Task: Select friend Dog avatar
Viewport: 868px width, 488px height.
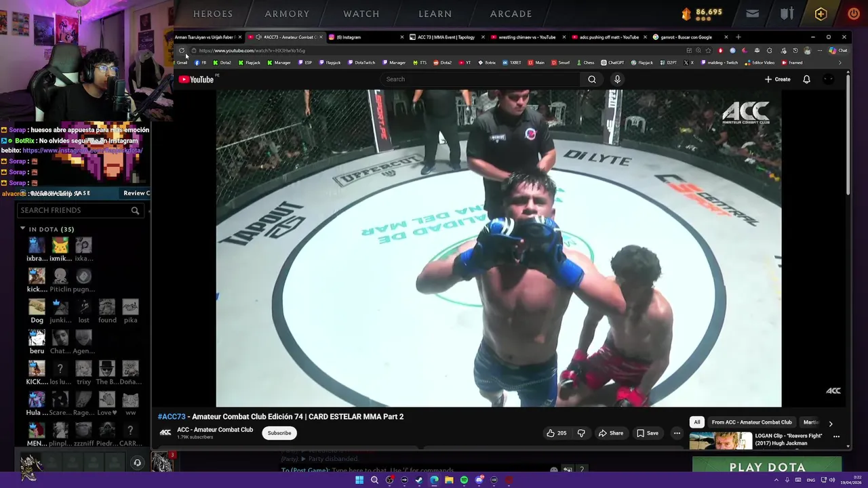Action: pos(37,307)
